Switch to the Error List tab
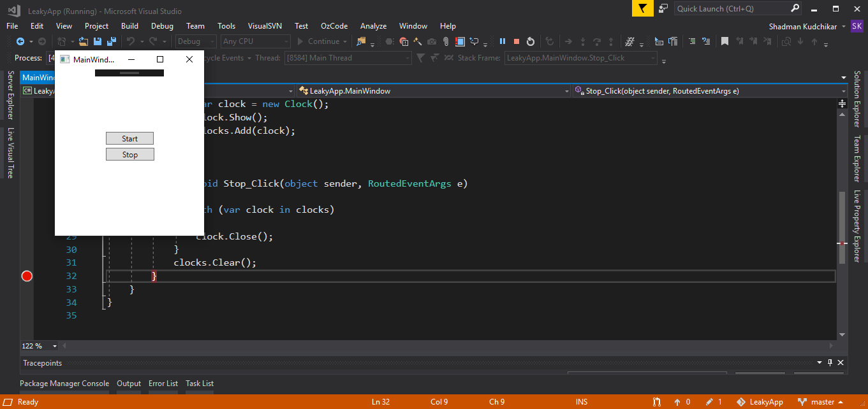Viewport: 868px width, 409px height. pos(163,383)
